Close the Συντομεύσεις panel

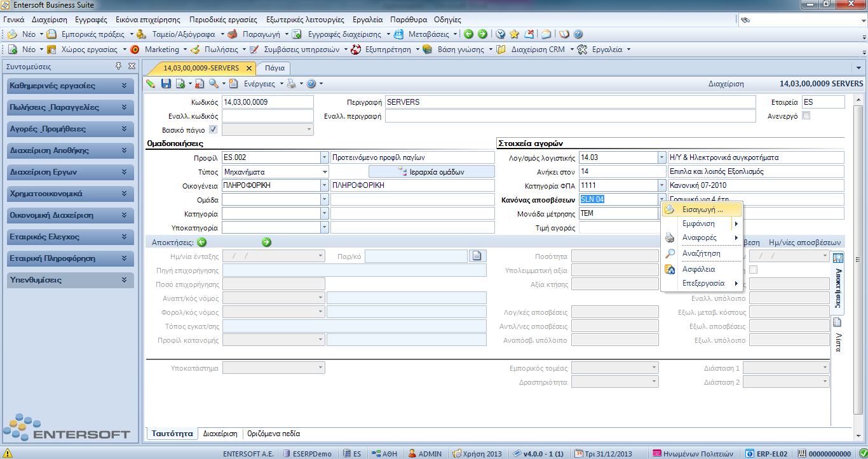tap(132, 66)
